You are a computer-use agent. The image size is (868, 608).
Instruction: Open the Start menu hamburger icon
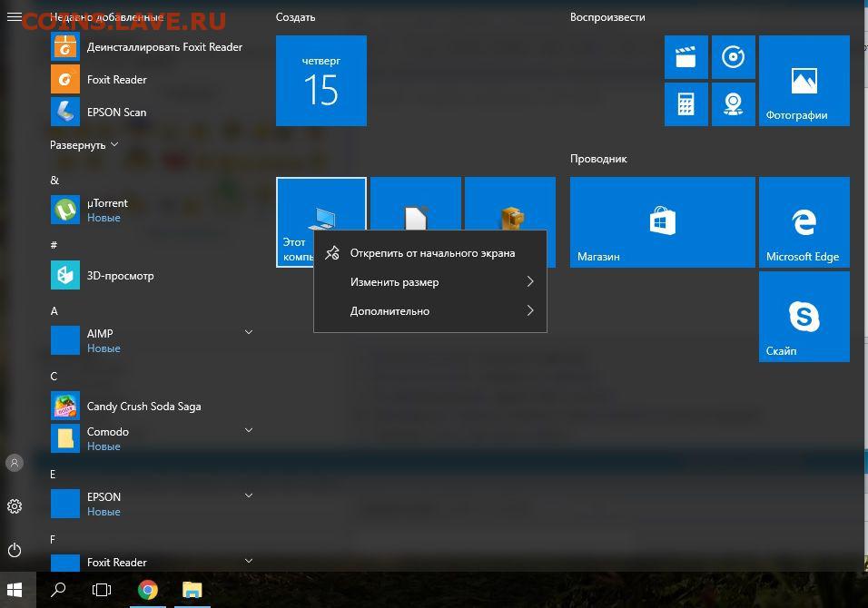click(x=15, y=16)
